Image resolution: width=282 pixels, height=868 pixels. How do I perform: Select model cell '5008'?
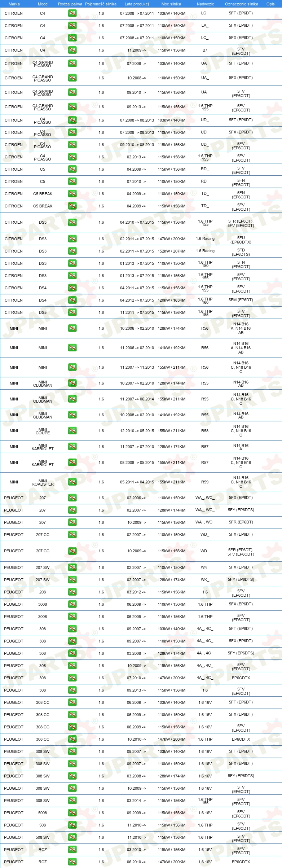pyautogui.click(x=43, y=813)
